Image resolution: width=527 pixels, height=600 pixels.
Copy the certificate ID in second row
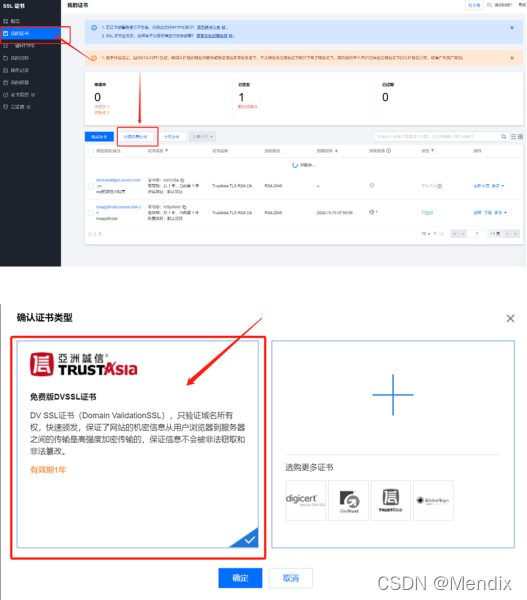pos(184,207)
